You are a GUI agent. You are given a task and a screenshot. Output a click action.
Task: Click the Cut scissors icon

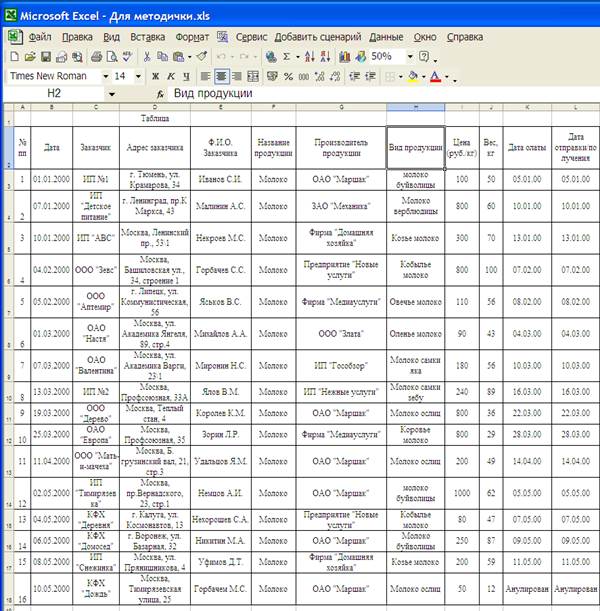147,57
